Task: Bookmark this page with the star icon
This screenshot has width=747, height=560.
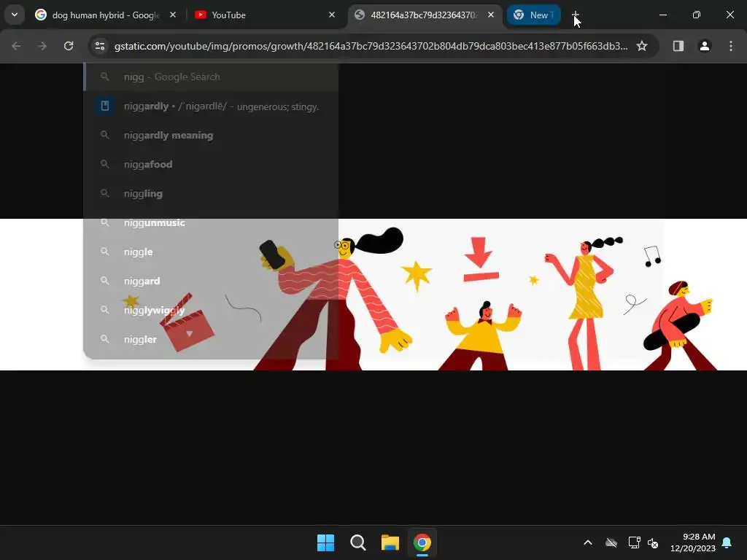Action: coord(642,46)
